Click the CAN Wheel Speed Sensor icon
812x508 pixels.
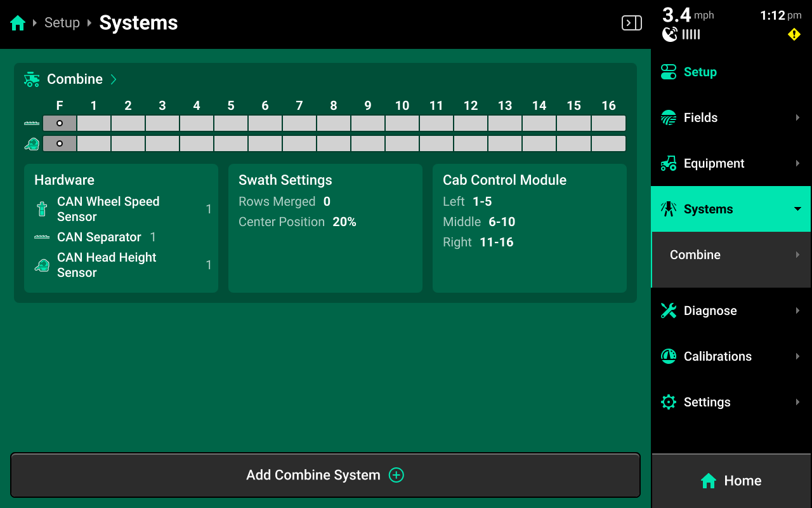point(42,210)
